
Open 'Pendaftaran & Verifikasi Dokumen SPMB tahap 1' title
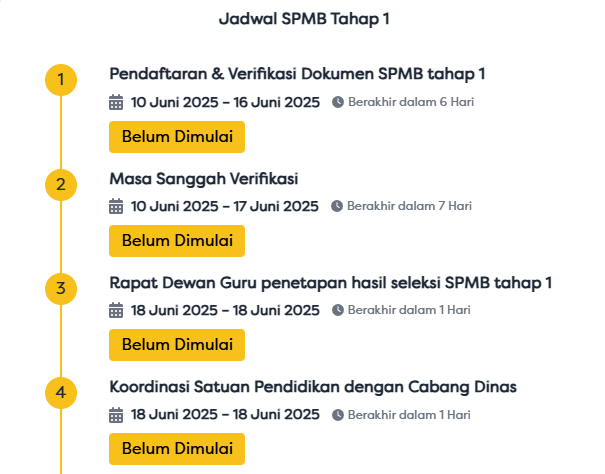click(x=297, y=75)
